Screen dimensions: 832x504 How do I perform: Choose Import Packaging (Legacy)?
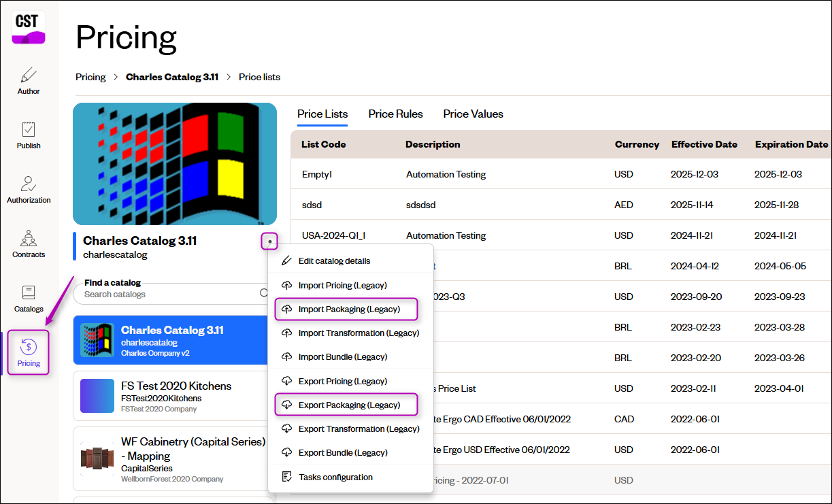tap(350, 309)
